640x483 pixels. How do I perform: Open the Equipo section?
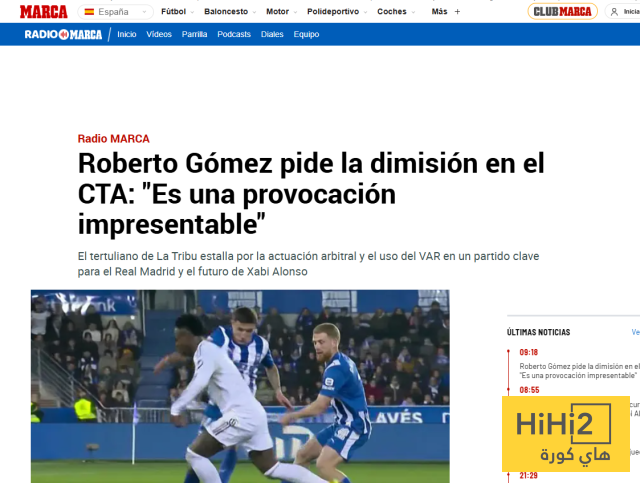point(307,34)
